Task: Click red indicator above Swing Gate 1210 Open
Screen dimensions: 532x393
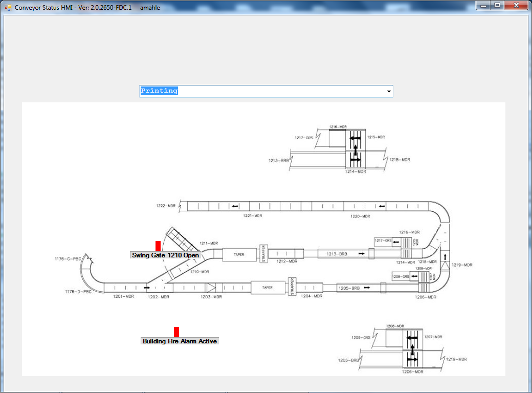Action: (x=158, y=246)
